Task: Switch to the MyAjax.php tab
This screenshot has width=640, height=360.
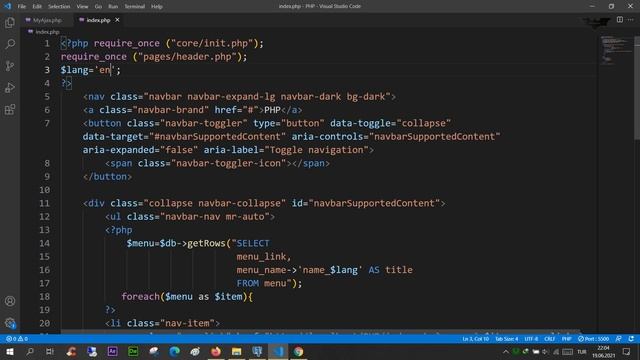Action: pos(47,20)
